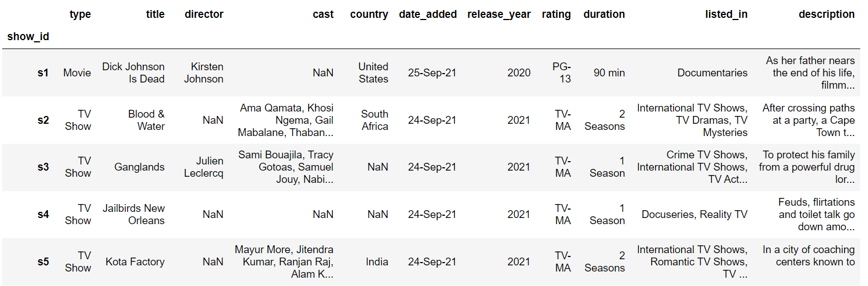
Task: Select 'Jailbirds New Orleans' title cell
Action: 134,214
